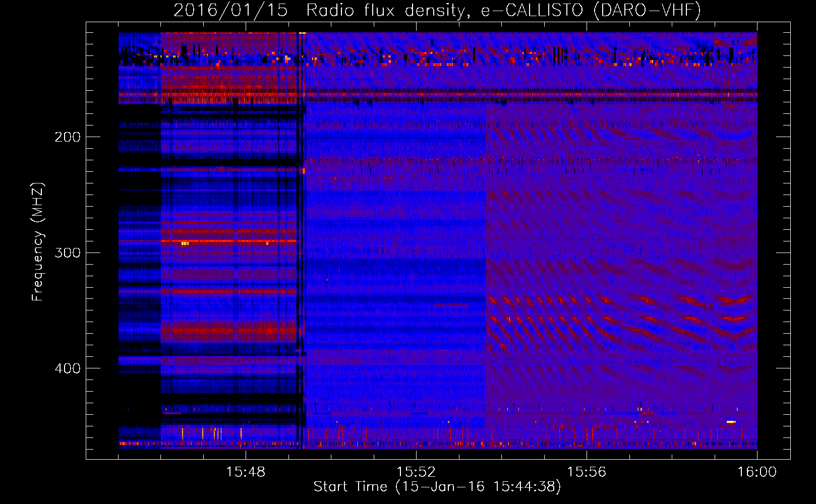
Task: Click the 'e-CALLISTO (DARO-VHF)' text in the title
Action: click(x=591, y=11)
